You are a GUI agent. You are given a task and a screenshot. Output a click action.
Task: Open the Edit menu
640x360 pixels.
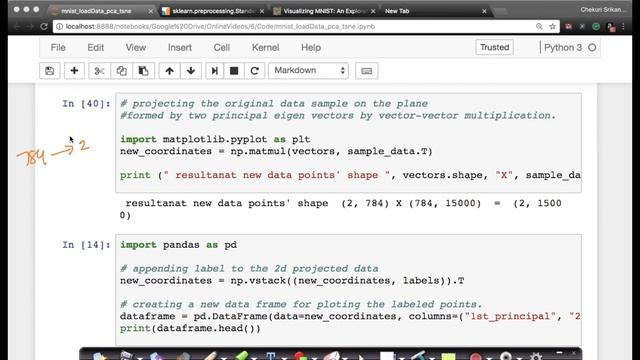[96, 48]
